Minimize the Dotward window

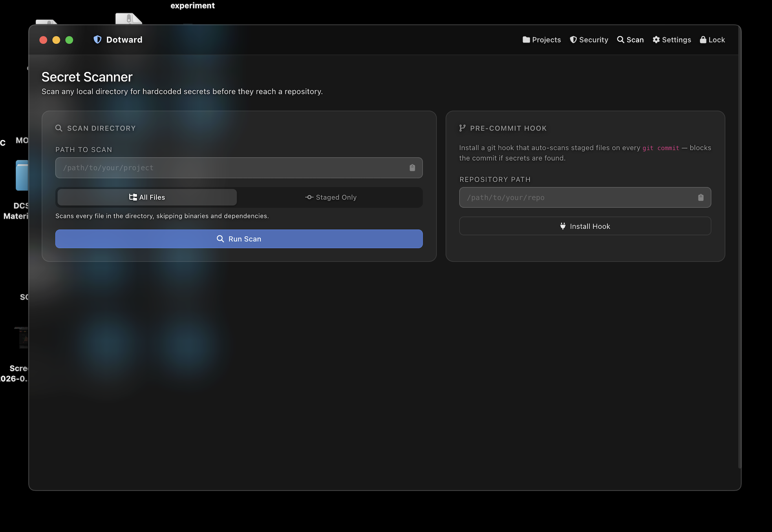(x=56, y=40)
